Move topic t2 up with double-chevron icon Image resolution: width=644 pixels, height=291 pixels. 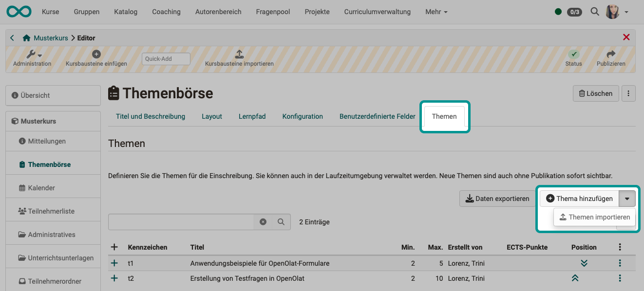click(x=575, y=278)
